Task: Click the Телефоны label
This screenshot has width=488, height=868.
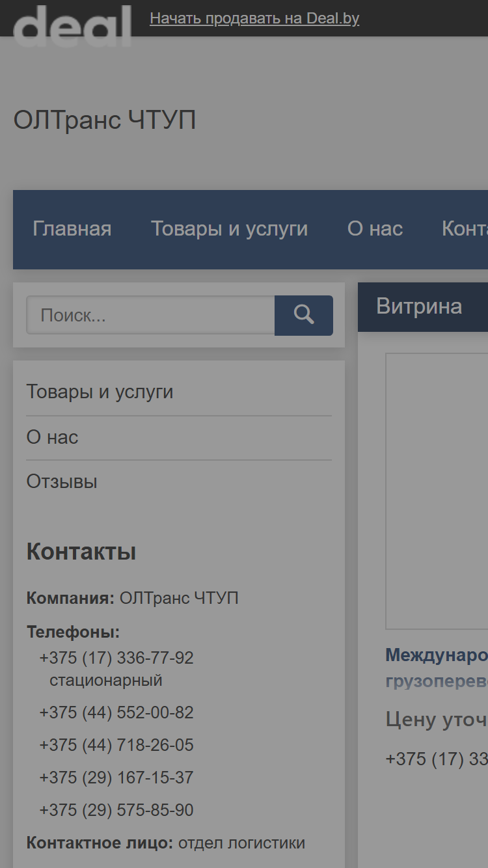Action: 73,632
